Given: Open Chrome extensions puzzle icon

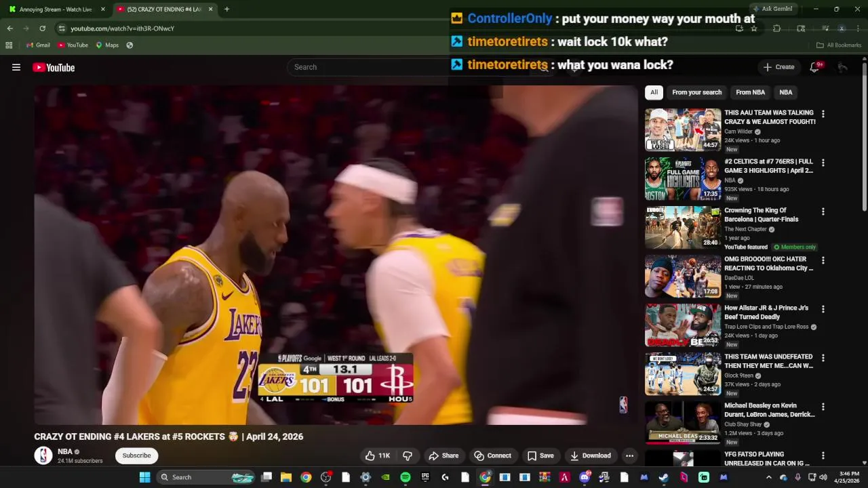Looking at the screenshot, I should pyautogui.click(x=776, y=28).
